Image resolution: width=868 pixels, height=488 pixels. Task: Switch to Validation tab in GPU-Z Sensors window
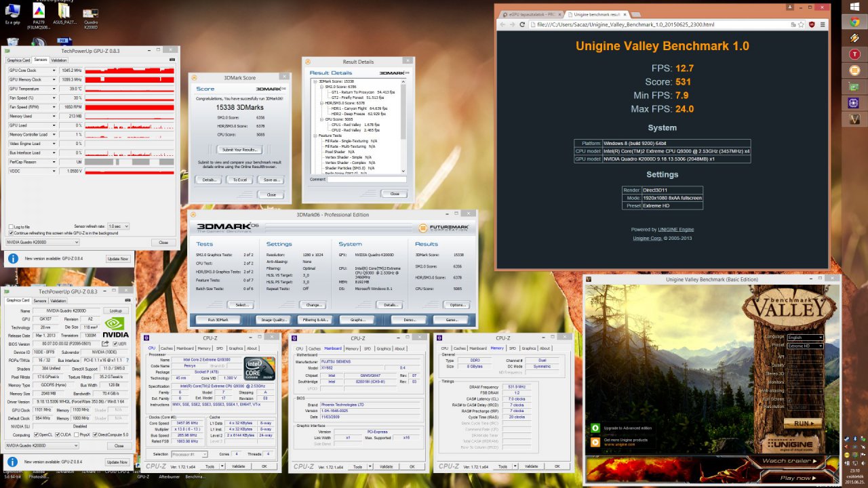(59, 60)
